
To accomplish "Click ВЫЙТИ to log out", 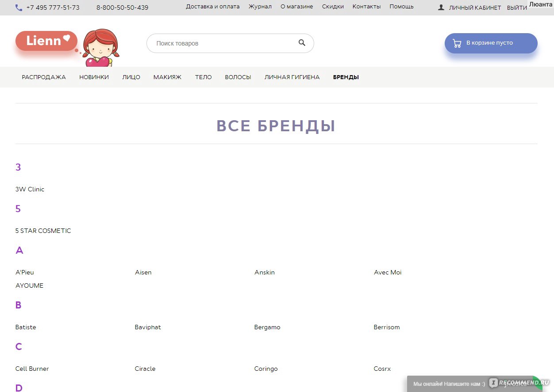I will click(517, 8).
